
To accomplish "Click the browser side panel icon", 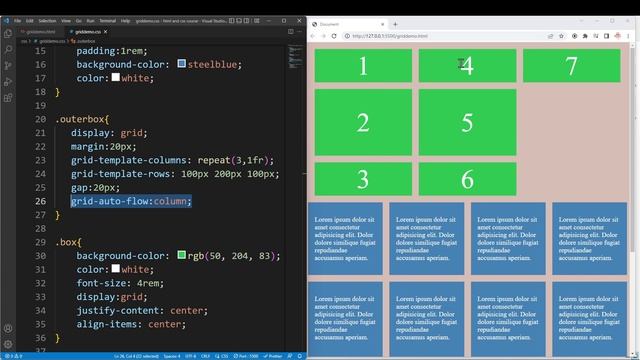I will pos(607,36).
